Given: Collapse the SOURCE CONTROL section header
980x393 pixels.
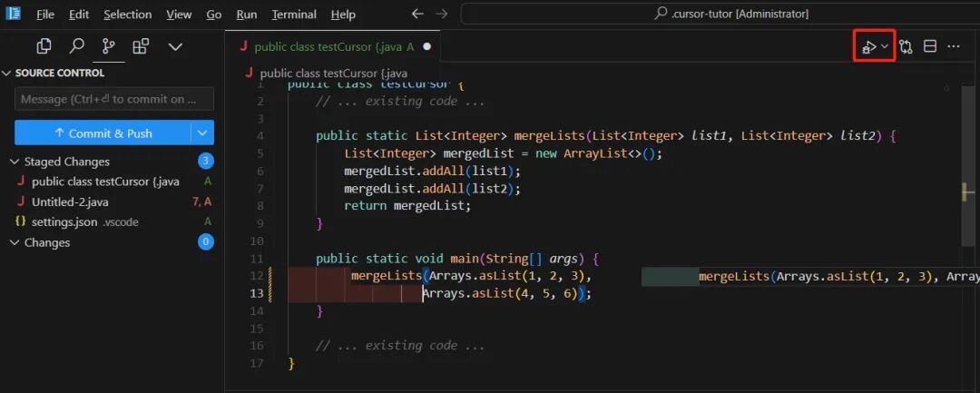Looking at the screenshot, I should pyautogui.click(x=59, y=74).
